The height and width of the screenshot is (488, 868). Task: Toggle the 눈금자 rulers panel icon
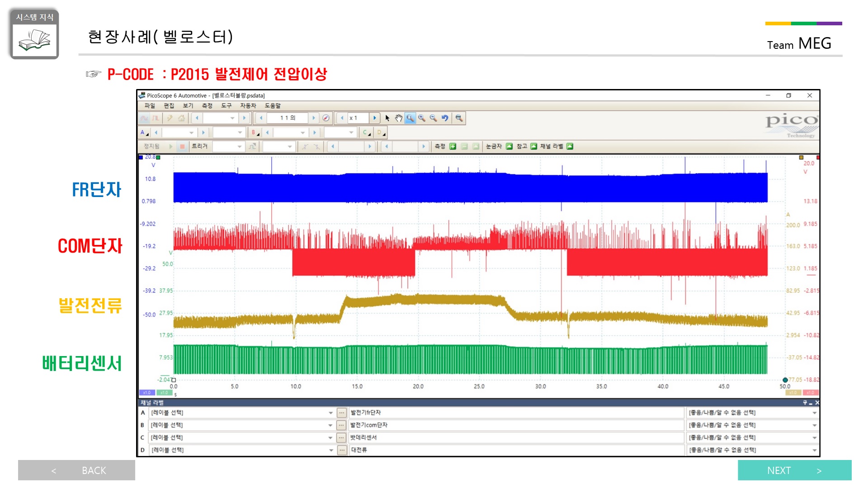click(509, 146)
